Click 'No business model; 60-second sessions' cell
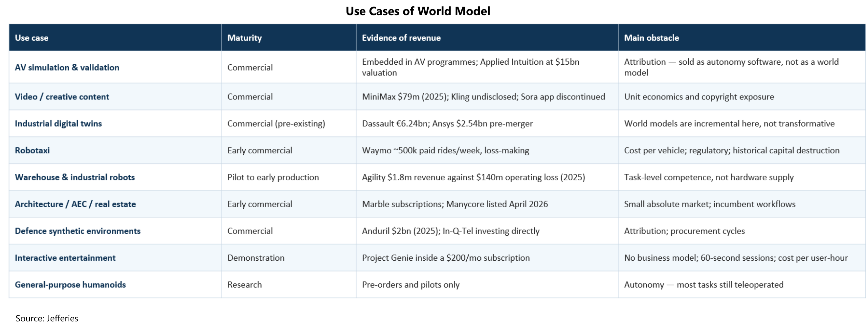 [736, 258]
